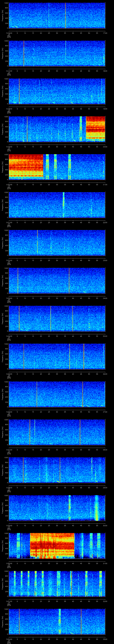
Task: Click the spectrogram panel starting at 5:25:00
Action: [57, 356]
